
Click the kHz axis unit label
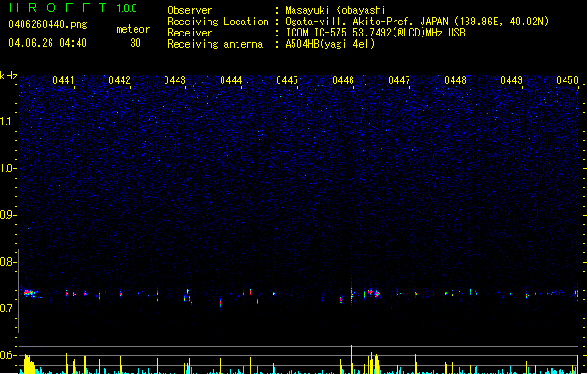[x=8, y=76]
